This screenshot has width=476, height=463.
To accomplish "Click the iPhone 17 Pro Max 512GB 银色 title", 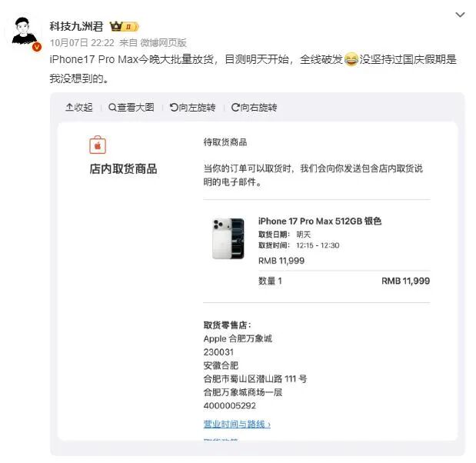I will click(x=320, y=221).
